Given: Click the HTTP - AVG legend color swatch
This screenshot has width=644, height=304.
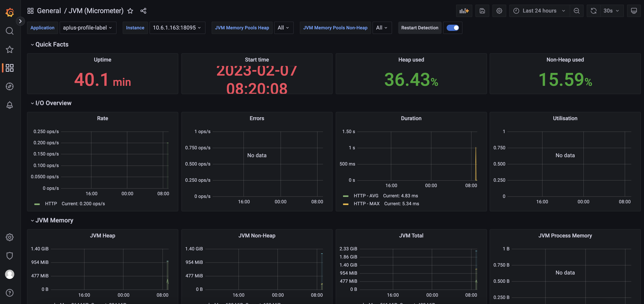Looking at the screenshot, I should click(346, 196).
